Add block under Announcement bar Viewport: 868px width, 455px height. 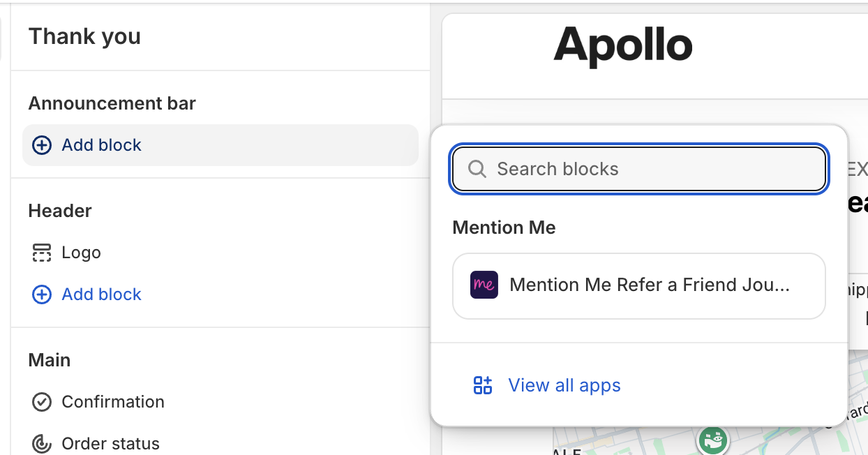[x=102, y=145]
